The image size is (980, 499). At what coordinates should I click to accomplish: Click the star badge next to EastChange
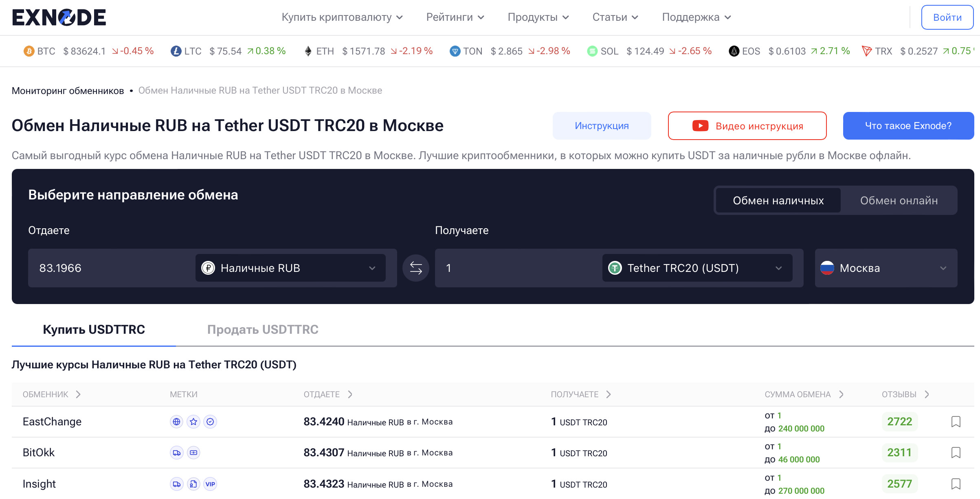point(193,422)
